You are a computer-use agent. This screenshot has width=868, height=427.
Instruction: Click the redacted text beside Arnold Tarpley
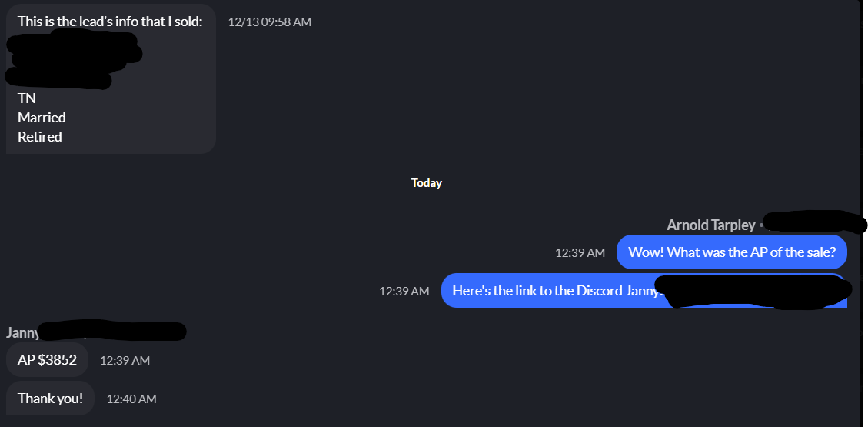[811, 222]
